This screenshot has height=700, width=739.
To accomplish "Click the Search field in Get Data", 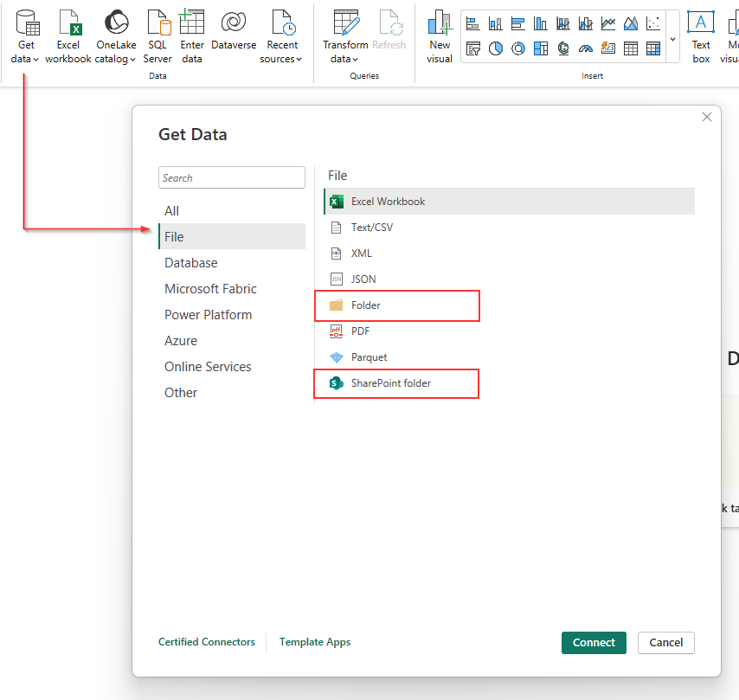I will (x=232, y=178).
